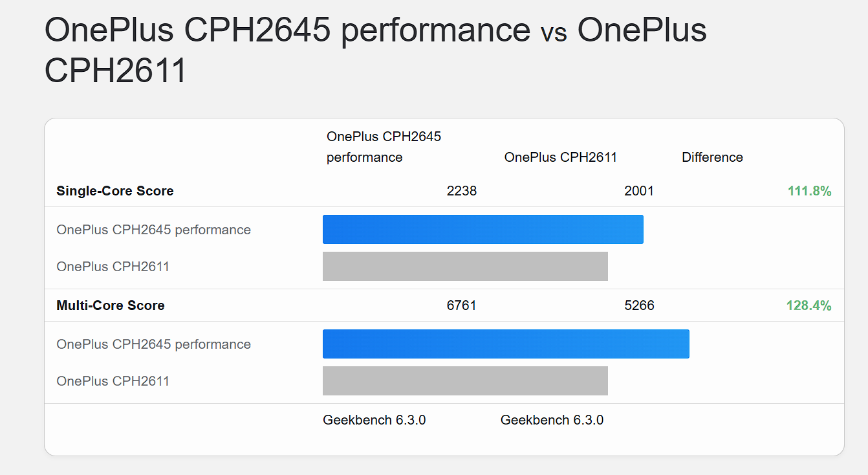Click the blue multi-core bar for CPH2645
This screenshot has height=475, width=868.
tap(506, 344)
